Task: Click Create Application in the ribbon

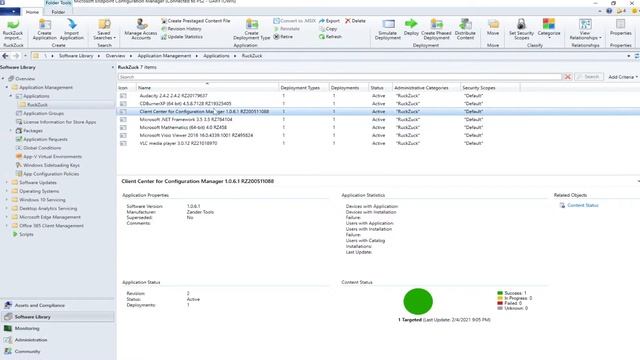Action: tap(44, 29)
